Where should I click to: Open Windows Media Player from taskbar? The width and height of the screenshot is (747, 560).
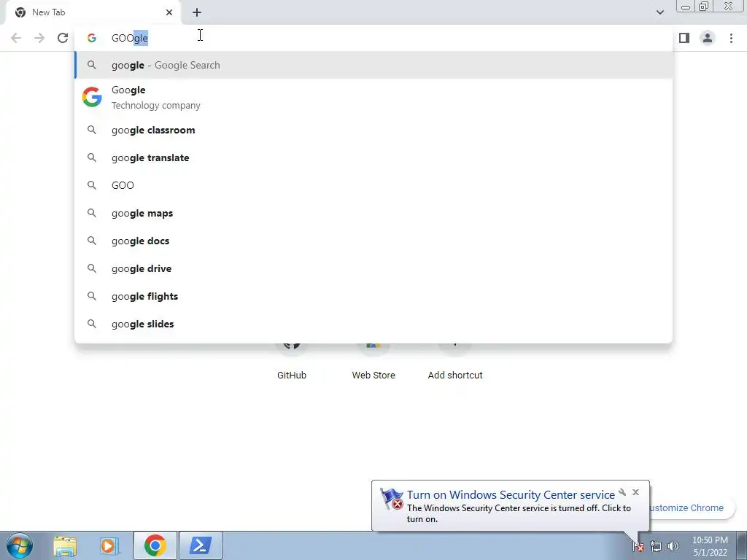point(109,545)
